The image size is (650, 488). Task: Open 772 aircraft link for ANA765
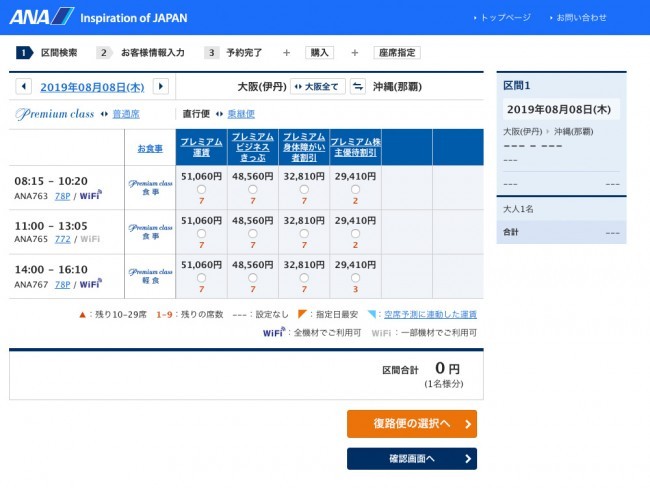[63, 239]
